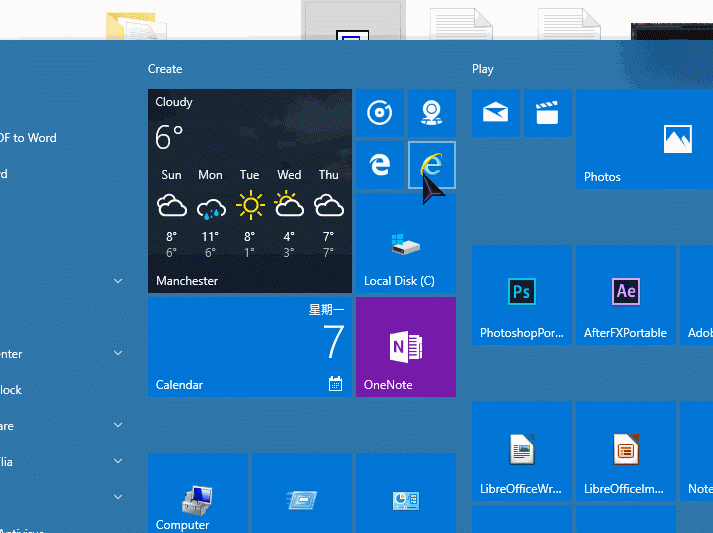Launch the LibreOfficeWriter tile
Image resolution: width=713 pixels, height=533 pixels.
(522, 451)
